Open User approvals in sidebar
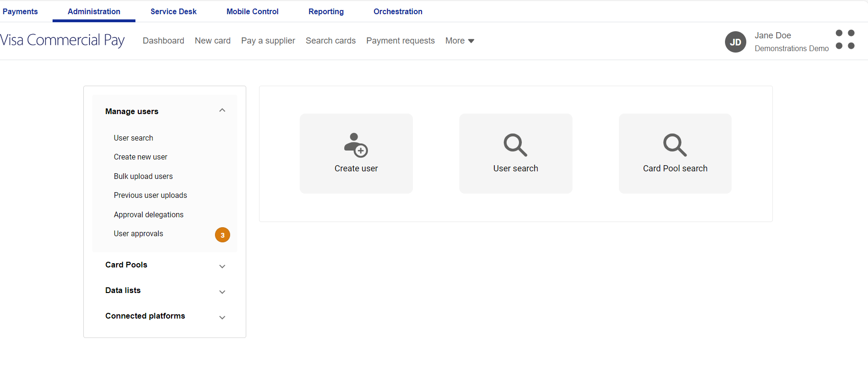This screenshot has height=382, width=868. pos(138,233)
